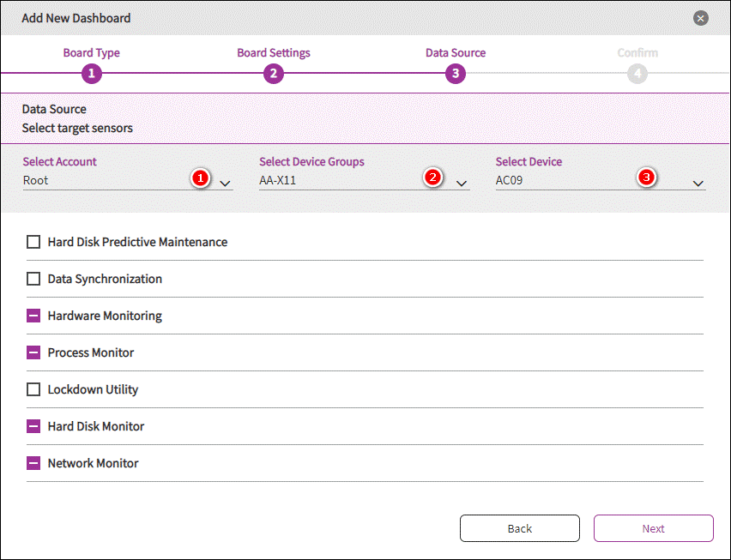This screenshot has height=560, width=731.
Task: Toggle the Hard Disk Monitor checkbox
Action: click(x=33, y=426)
